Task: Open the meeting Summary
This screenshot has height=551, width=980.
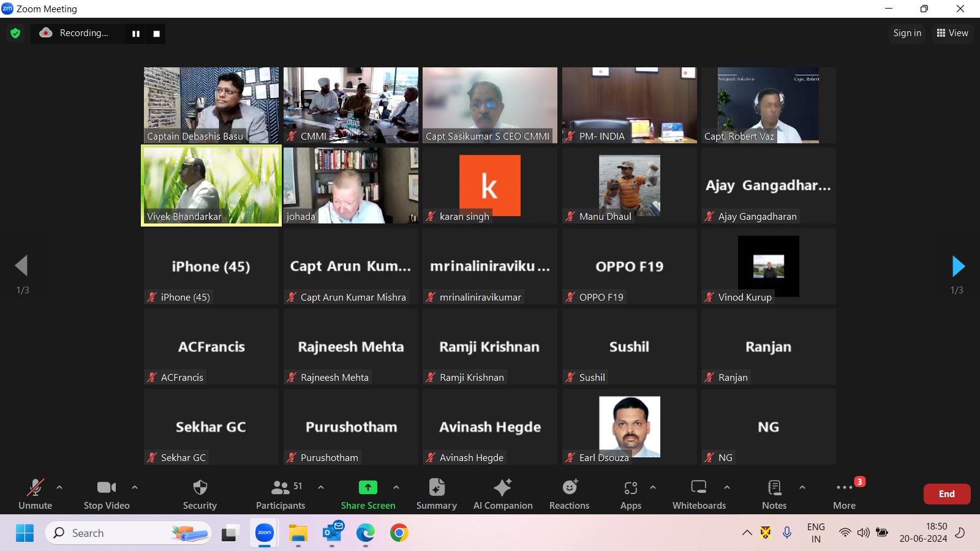Action: (436, 488)
